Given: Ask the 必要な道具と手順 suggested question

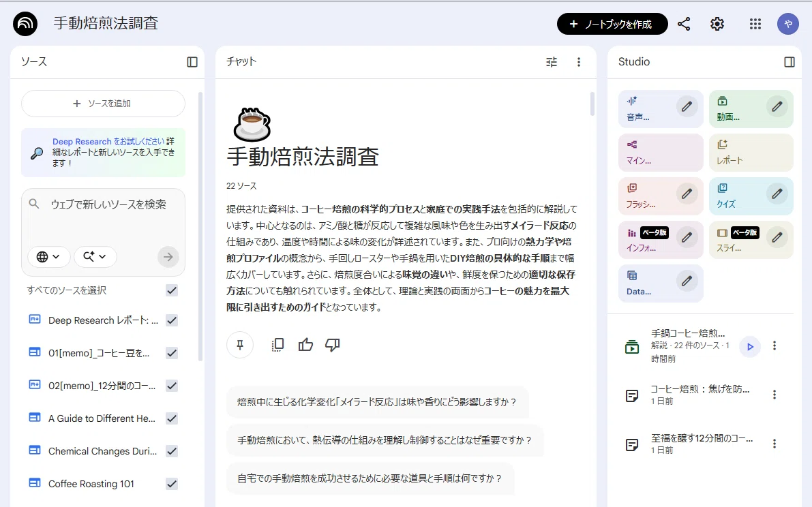Looking at the screenshot, I should click(370, 478).
